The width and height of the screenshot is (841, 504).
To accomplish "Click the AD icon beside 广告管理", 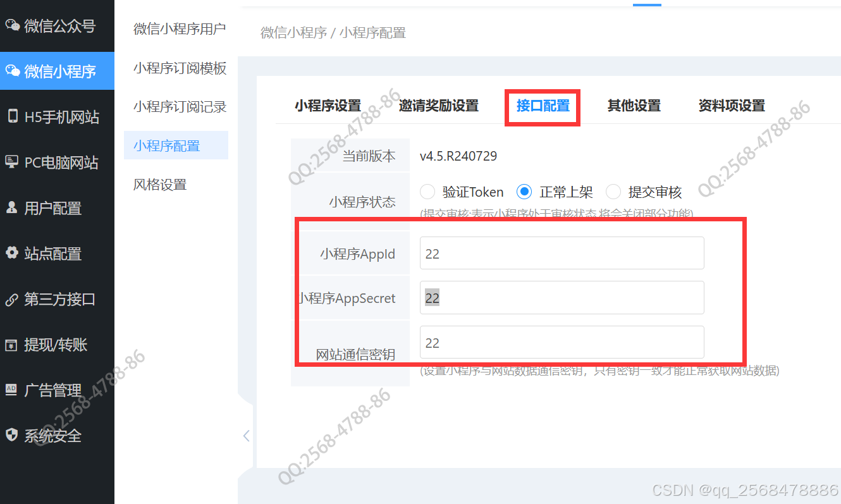I will point(12,390).
